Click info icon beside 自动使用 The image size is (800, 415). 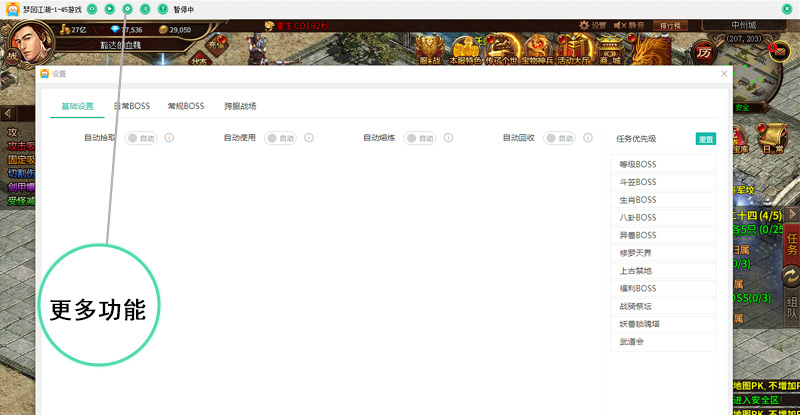[309, 138]
